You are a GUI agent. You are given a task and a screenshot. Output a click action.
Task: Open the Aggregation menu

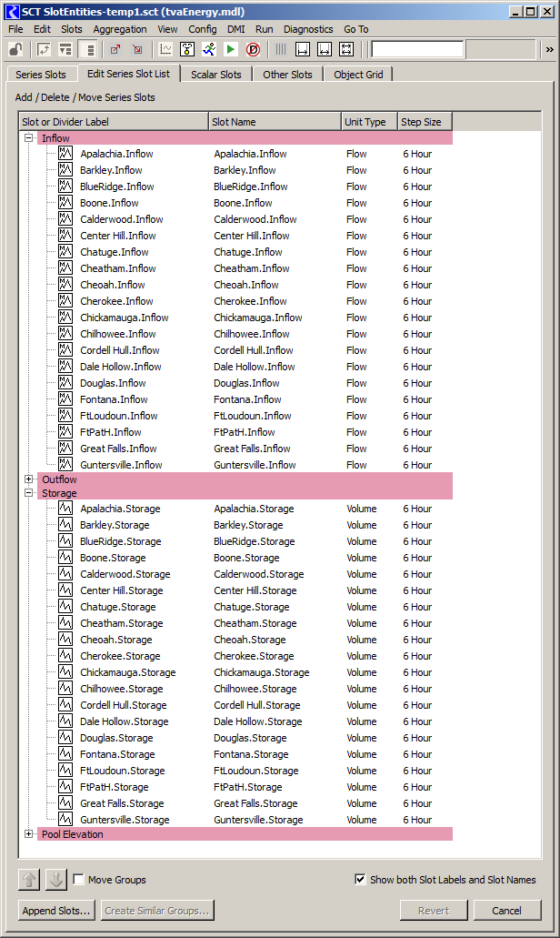[119, 29]
